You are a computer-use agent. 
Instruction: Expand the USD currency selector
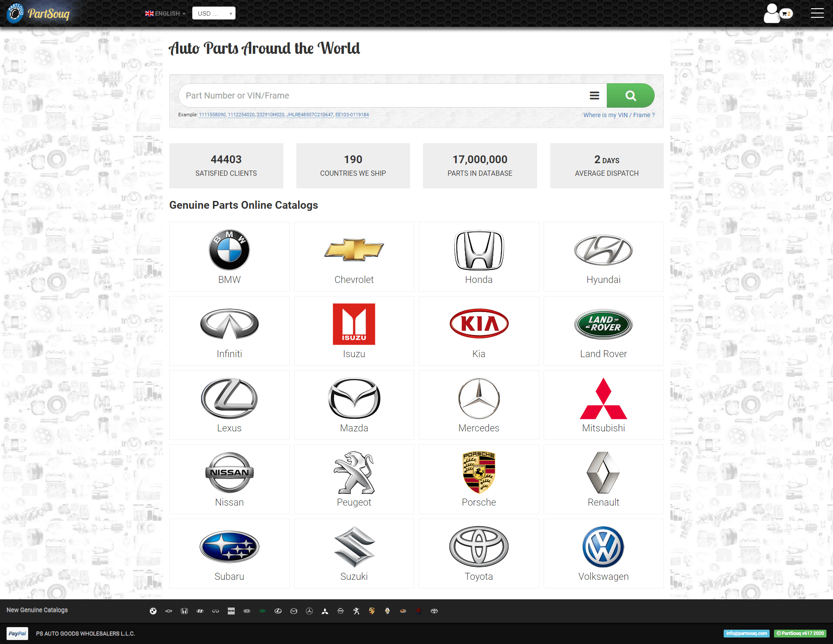[x=213, y=12]
